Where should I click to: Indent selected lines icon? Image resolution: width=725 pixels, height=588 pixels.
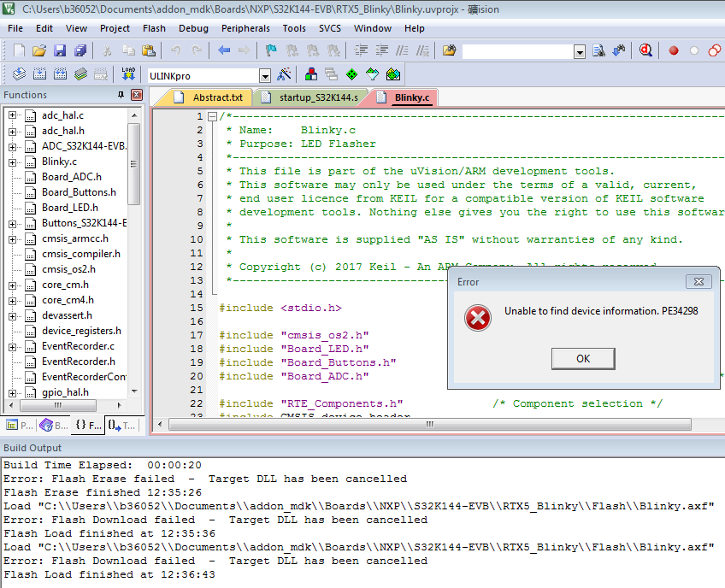361,50
